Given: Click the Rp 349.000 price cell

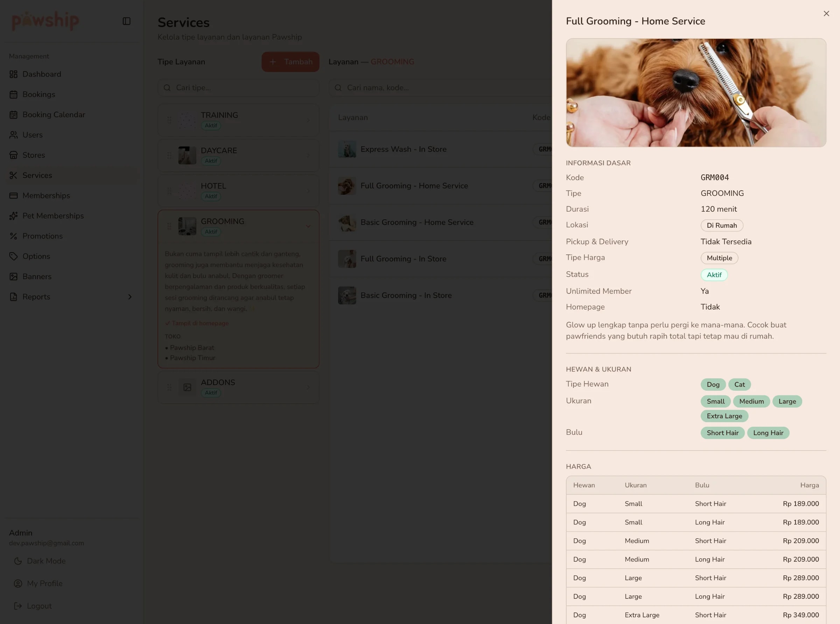Looking at the screenshot, I should click(x=800, y=615).
